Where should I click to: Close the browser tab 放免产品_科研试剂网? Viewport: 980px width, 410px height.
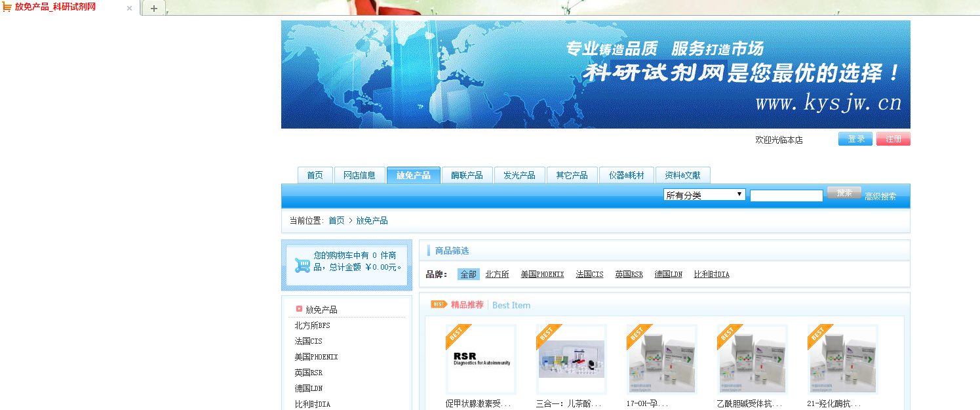pyautogui.click(x=129, y=9)
